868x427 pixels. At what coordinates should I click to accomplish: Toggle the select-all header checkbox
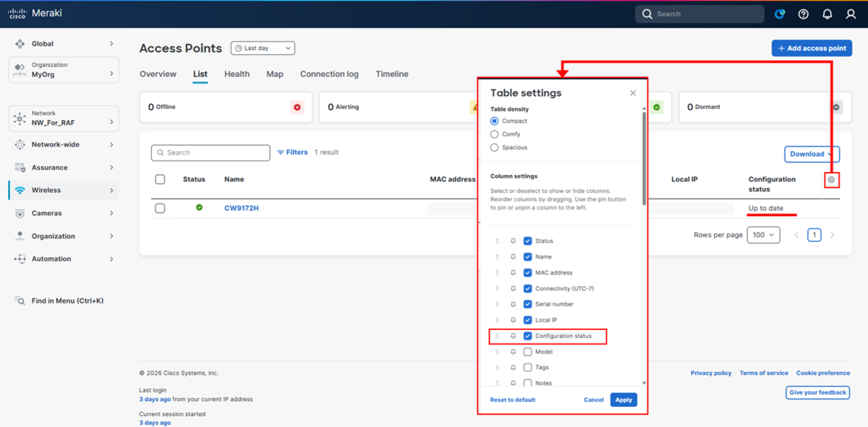160,179
